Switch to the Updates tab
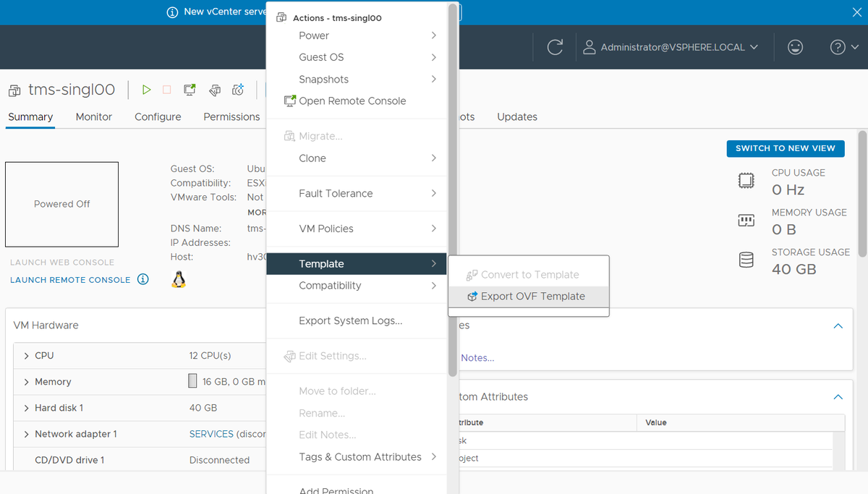This screenshot has height=494, width=868. [x=517, y=116]
